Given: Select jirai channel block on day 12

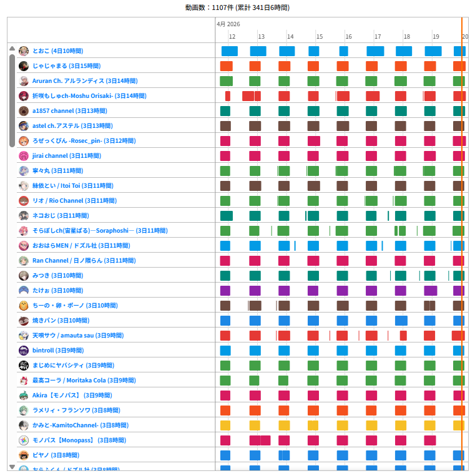Looking at the screenshot, I should pos(225,156).
